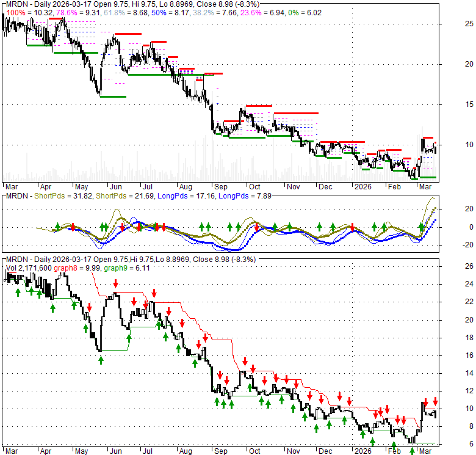This screenshot has width=476, height=455.
Task: Click the "6" price axis label in the bottom panel
Action: 471,444
